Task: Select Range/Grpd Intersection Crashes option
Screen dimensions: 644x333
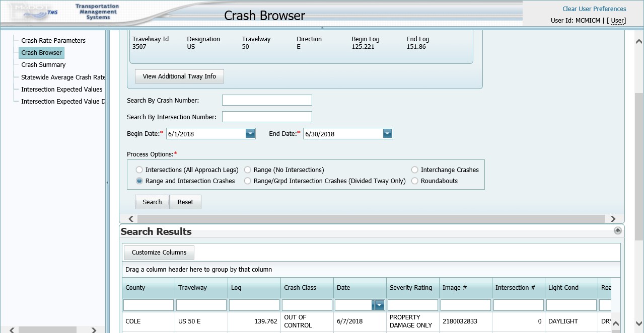Action: pos(248,181)
